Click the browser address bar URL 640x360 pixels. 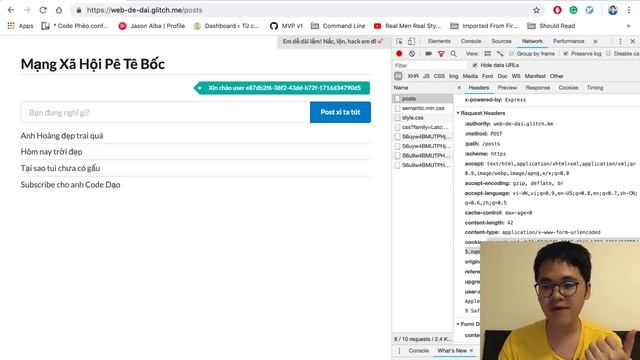pyautogui.click(x=144, y=10)
